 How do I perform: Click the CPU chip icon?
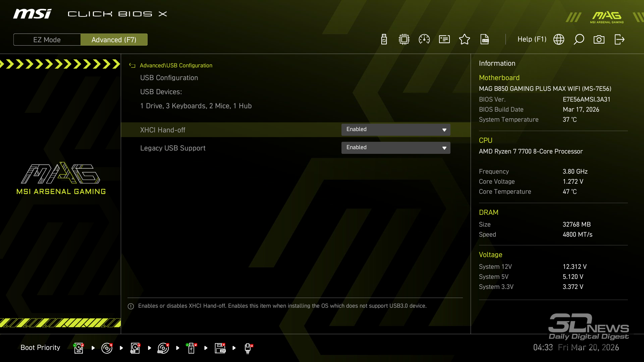click(404, 40)
